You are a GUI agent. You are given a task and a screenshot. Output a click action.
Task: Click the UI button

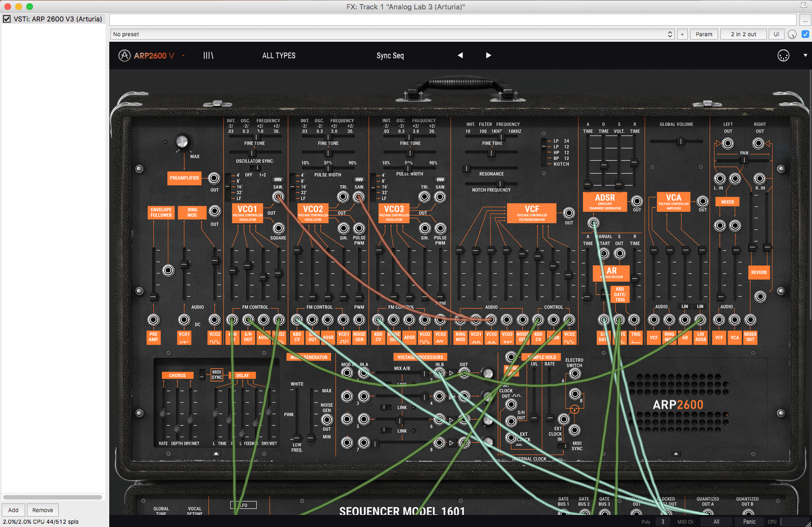click(776, 34)
